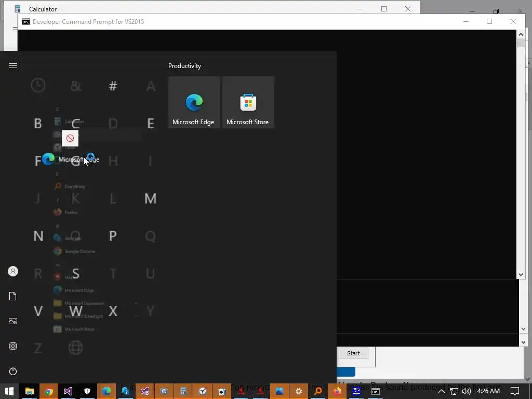The height and width of the screenshot is (399, 532).
Task: Switch to Microsoft Edge on the taskbar
Action: [107, 391]
